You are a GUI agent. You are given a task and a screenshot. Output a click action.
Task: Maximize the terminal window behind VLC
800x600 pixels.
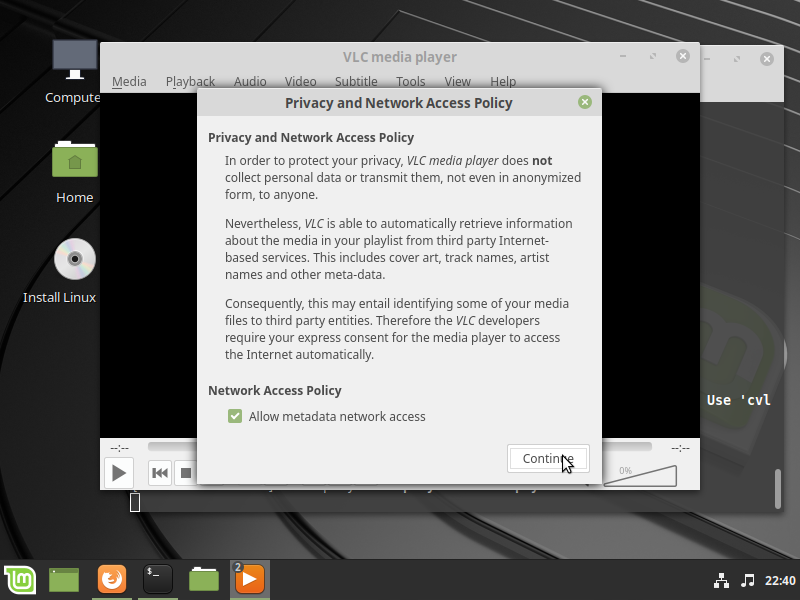tap(737, 59)
